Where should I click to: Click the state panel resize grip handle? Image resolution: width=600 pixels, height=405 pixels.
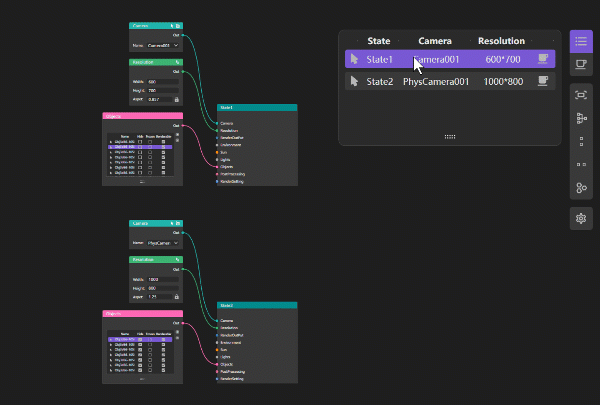[x=449, y=136]
